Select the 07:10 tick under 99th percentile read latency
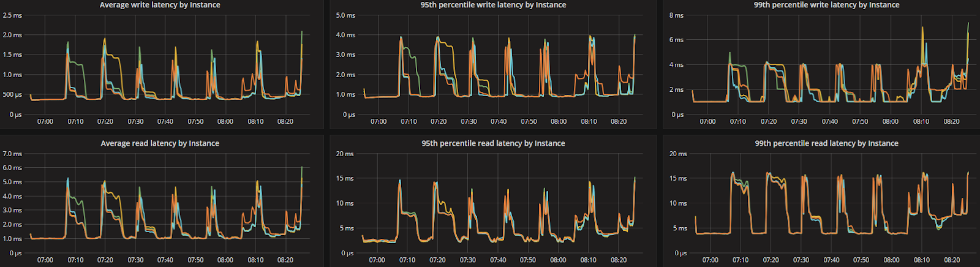 (x=741, y=260)
